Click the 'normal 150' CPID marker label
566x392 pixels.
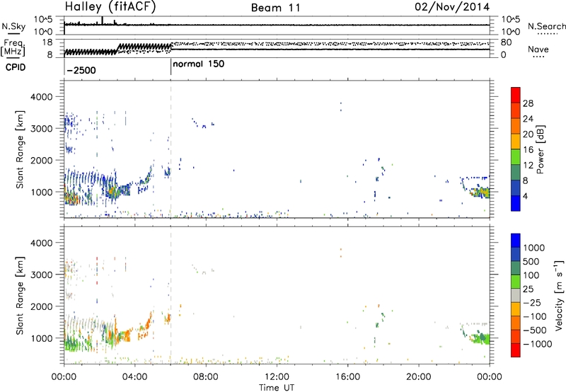pos(199,64)
